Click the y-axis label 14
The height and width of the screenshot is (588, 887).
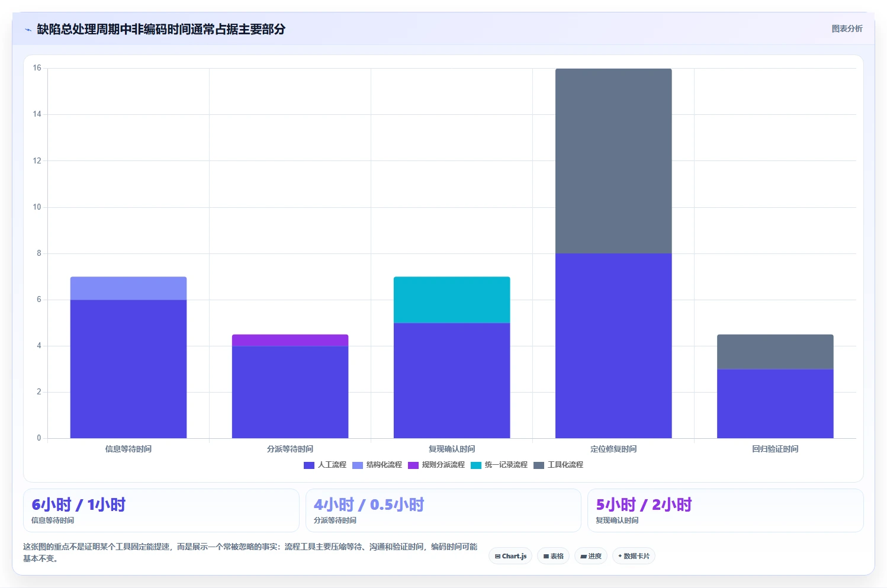tap(37, 114)
